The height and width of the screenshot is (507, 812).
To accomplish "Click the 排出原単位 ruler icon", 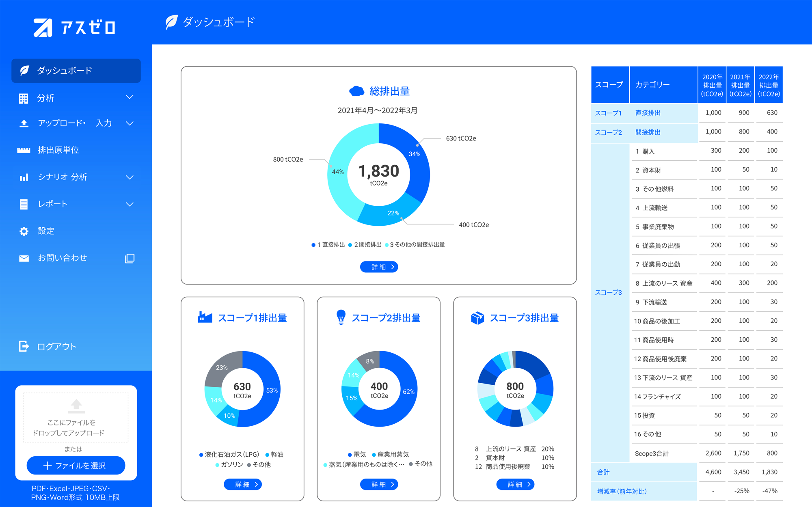I will pos(24,150).
